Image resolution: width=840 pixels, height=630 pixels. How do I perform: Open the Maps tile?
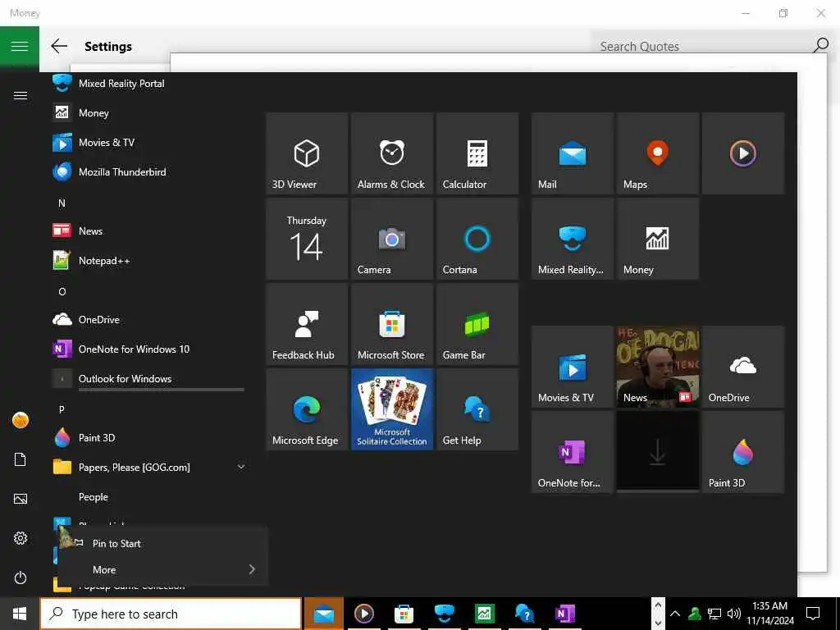(x=657, y=153)
